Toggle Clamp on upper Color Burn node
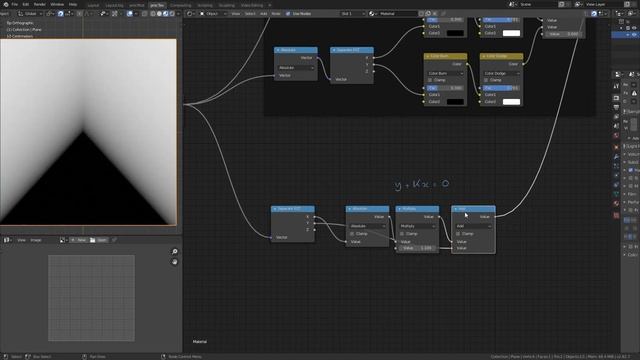The width and height of the screenshot is (640, 360). point(430,80)
